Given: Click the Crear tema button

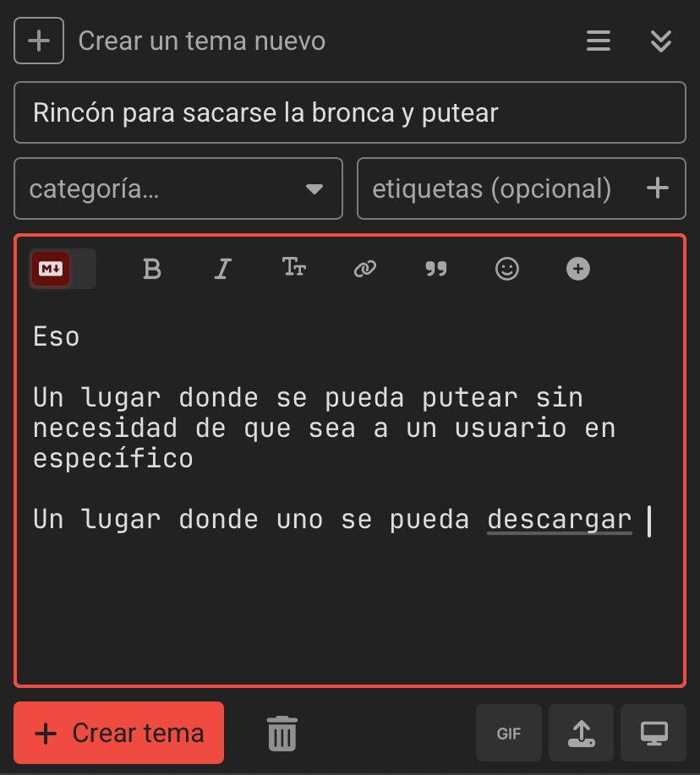Looking at the screenshot, I should click(118, 733).
